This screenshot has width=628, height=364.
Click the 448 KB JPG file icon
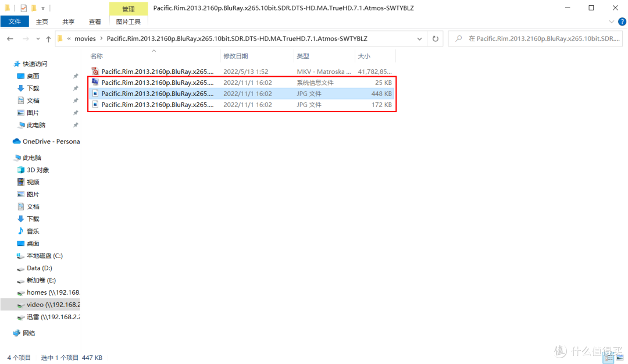[x=95, y=93]
